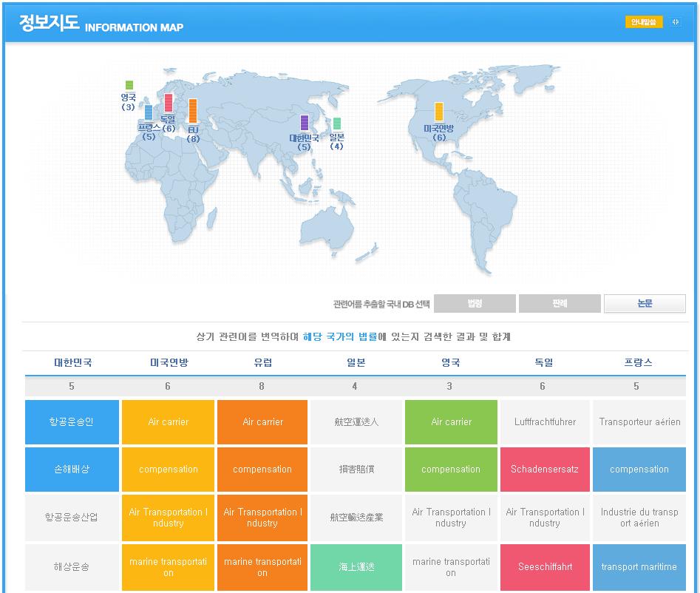Select the 논문 database option
The image size is (700, 593).
(645, 303)
